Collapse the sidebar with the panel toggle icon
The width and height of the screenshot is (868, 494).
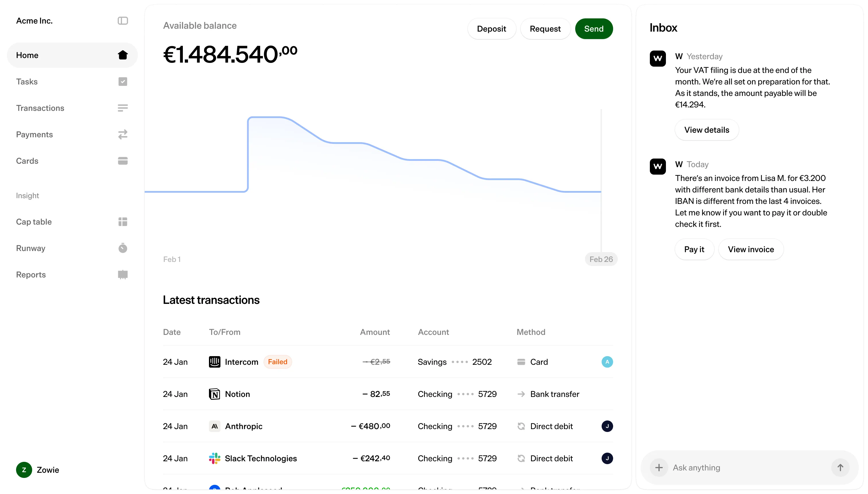coord(122,21)
